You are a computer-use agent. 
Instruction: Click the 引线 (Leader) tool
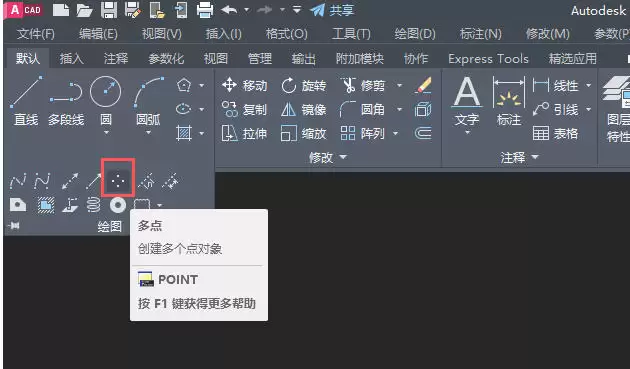point(556,109)
